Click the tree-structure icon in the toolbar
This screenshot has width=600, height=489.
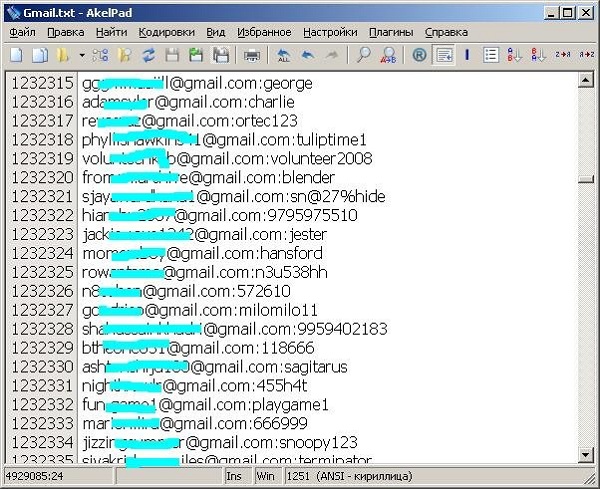tap(100, 55)
